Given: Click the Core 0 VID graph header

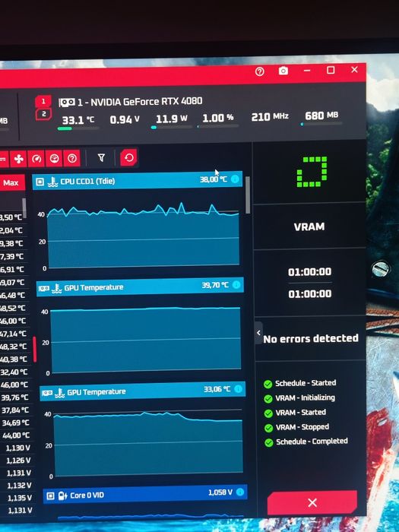Looking at the screenshot, I should click(x=145, y=494).
